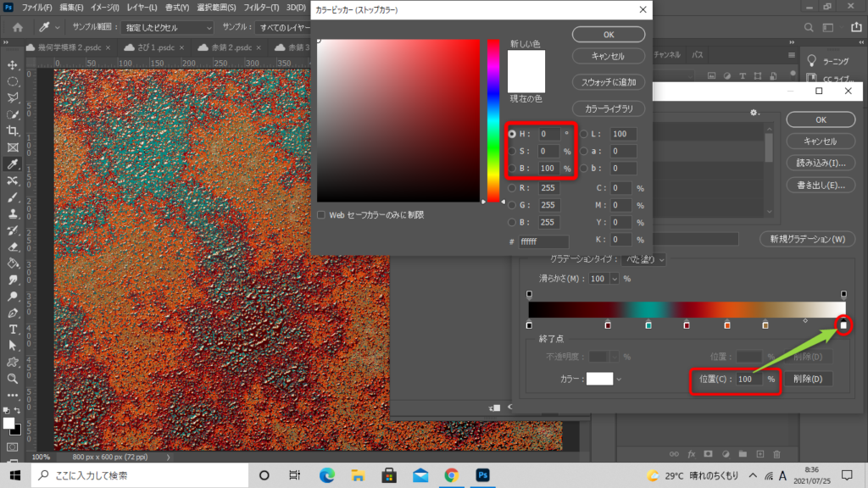Open Photoshop search magnifier icon

point(809,27)
